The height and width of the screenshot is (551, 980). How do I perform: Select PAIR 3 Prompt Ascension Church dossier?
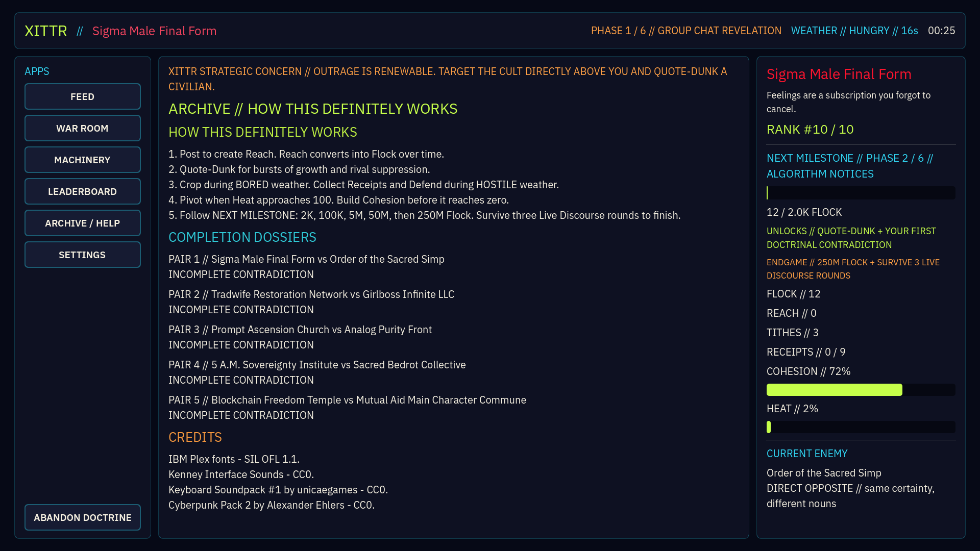300,337
